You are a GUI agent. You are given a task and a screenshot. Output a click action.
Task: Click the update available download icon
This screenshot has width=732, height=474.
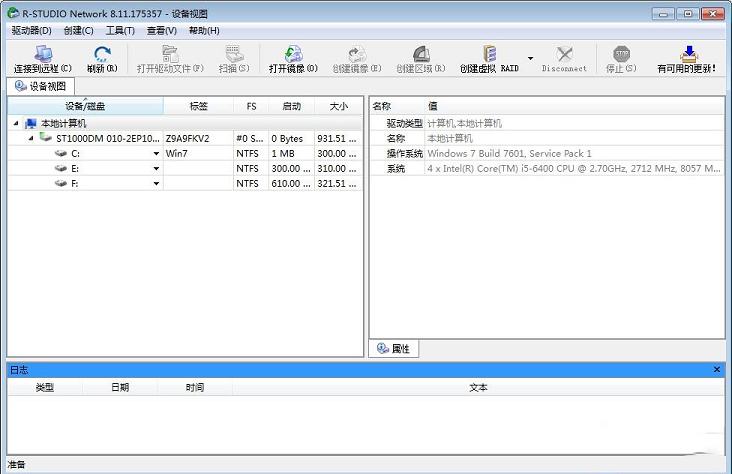(x=688, y=54)
